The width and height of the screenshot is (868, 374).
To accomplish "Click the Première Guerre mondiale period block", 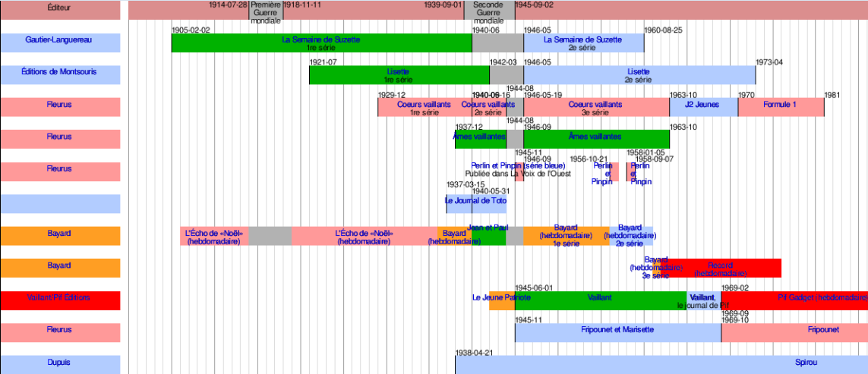I will tap(266, 10).
